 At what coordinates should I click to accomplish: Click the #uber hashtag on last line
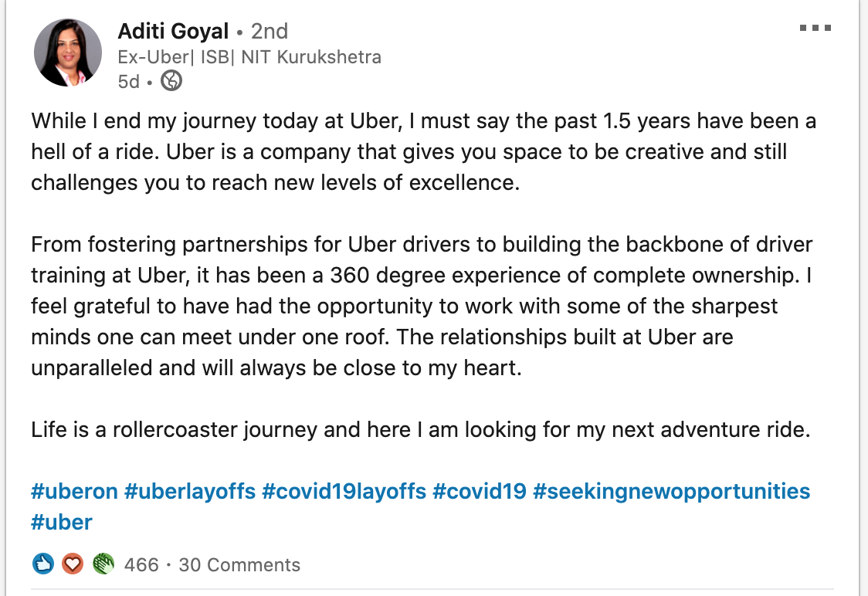click(x=62, y=522)
